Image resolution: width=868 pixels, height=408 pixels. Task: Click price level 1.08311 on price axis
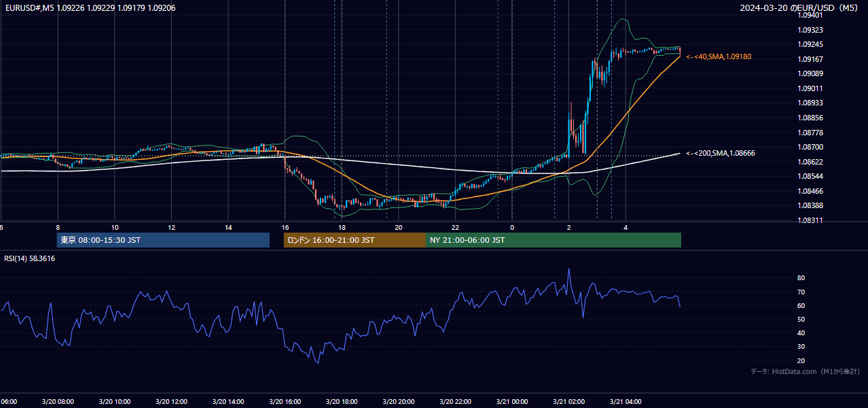(810, 220)
